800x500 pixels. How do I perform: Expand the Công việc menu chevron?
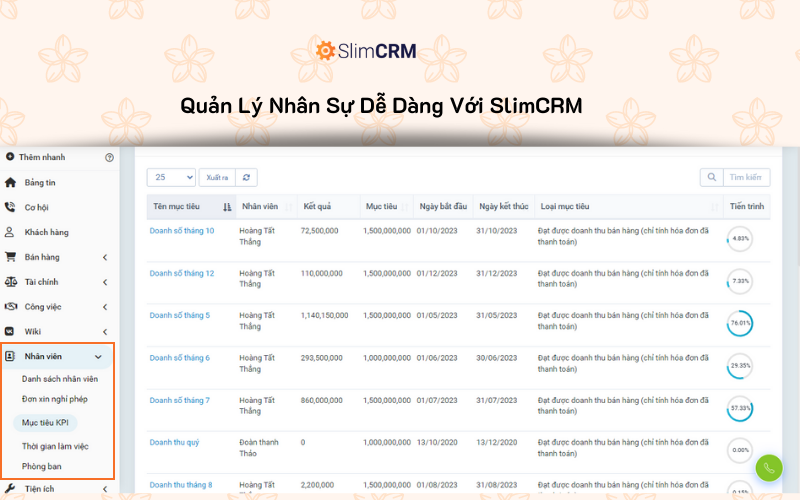(x=105, y=307)
